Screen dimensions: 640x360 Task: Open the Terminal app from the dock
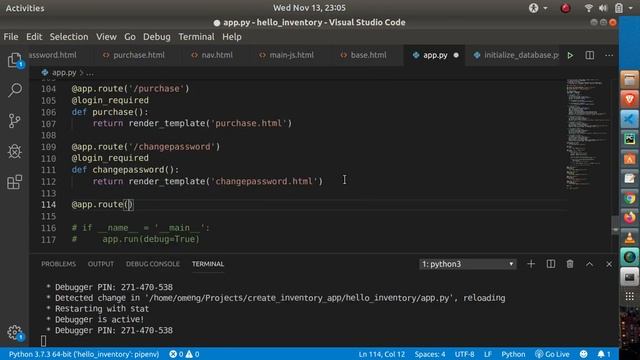pos(629,277)
